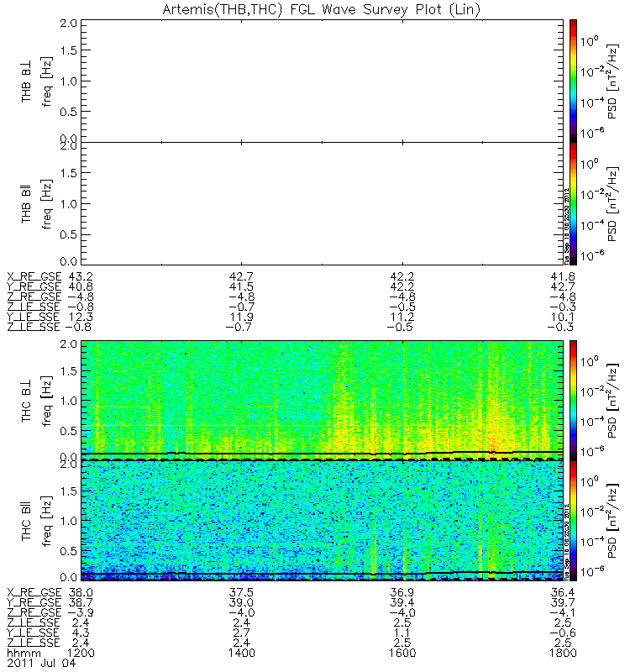Screen dimensions: 630x672
Task: Click X_RE_GSE value 41.8
Action: [x=563, y=276]
